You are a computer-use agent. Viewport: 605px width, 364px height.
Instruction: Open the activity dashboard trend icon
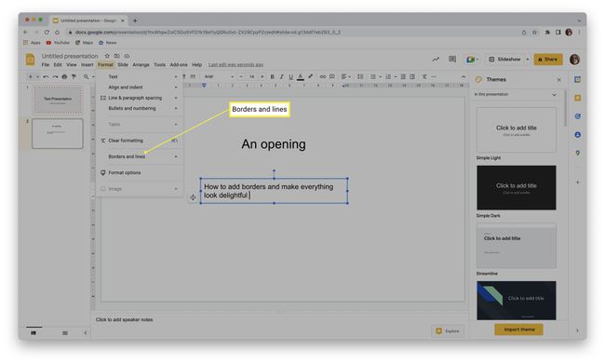pyautogui.click(x=436, y=60)
